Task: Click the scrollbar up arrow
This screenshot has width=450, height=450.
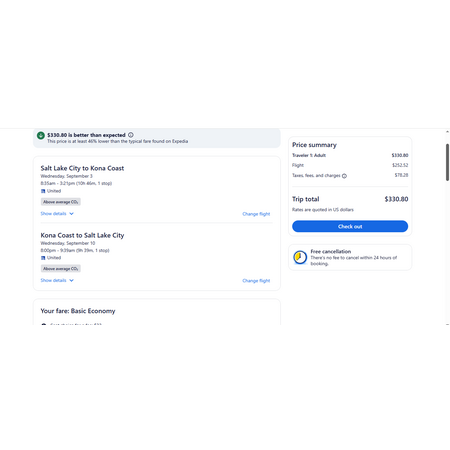Action: coord(447,132)
